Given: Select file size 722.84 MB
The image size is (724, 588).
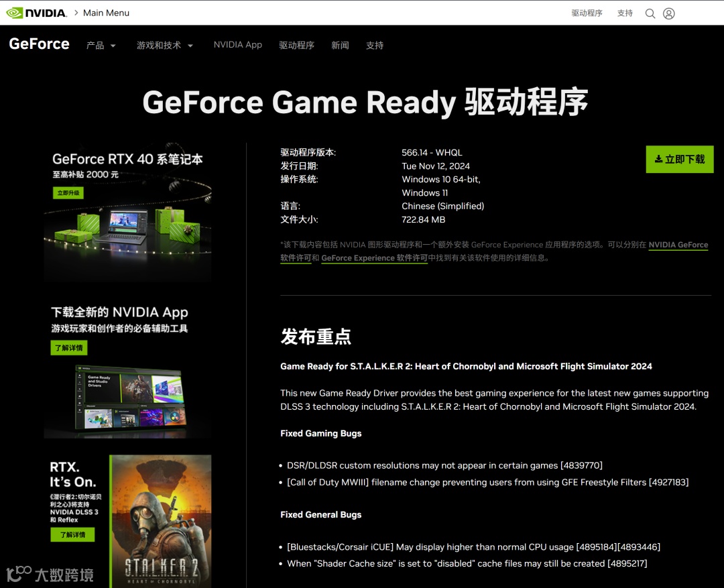Looking at the screenshot, I should pyautogui.click(x=423, y=219).
